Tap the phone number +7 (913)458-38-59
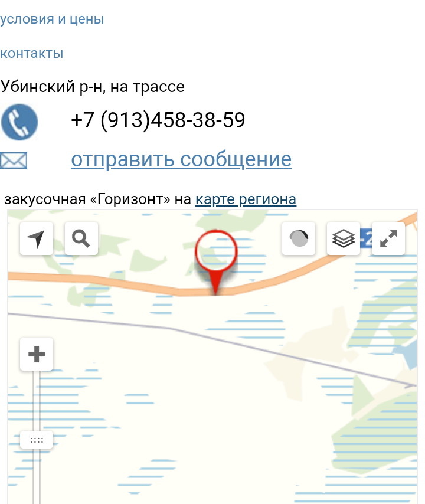This screenshot has height=504, width=425. (x=158, y=120)
